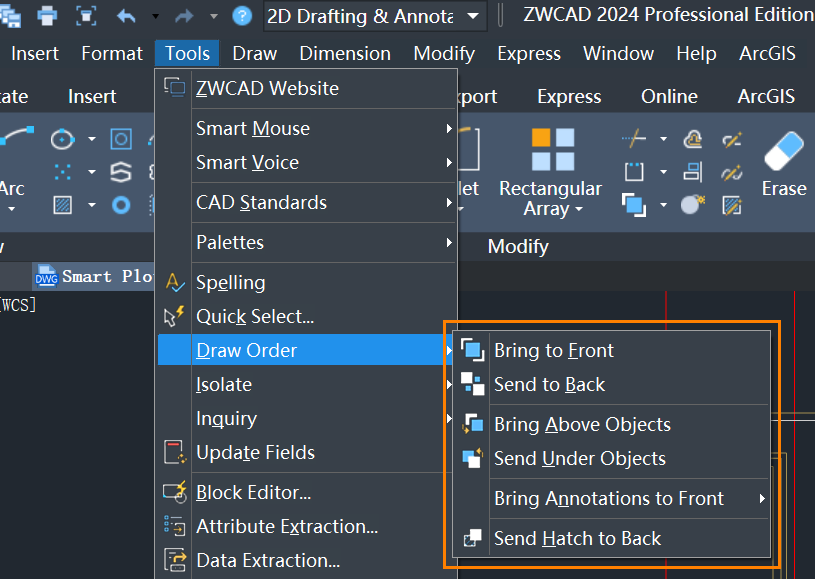
Task: Expand the Inquiry submenu
Action: [307, 419]
